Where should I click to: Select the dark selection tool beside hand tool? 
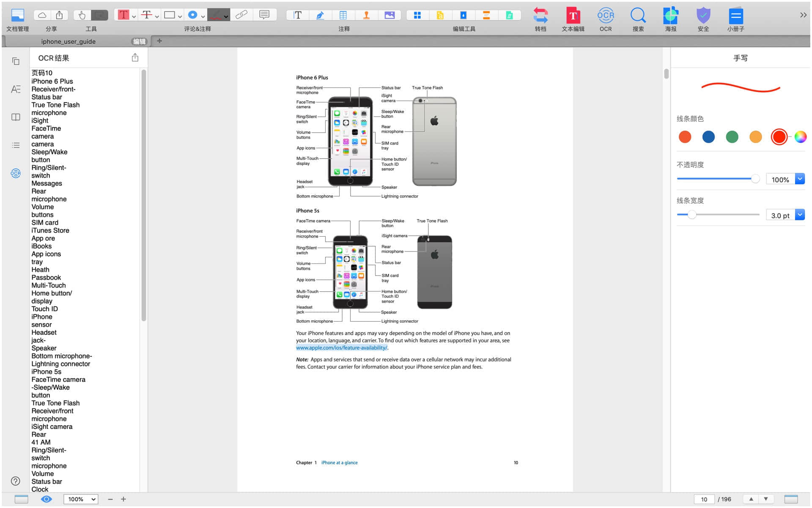[99, 15]
